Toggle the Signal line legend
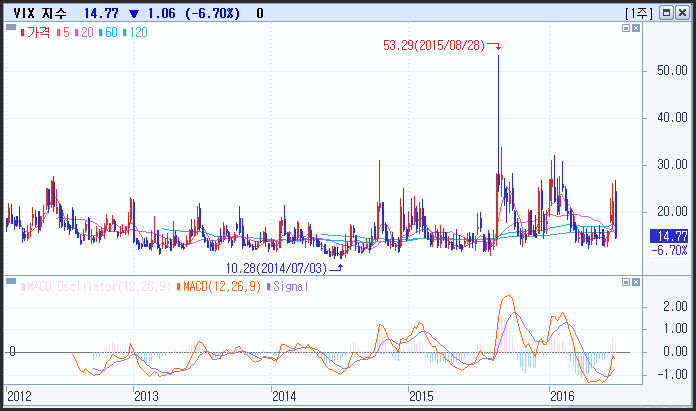The width and height of the screenshot is (696, 411). pos(287,287)
